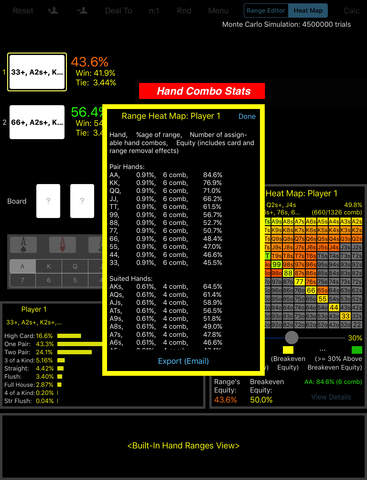Image resolution: width=367 pixels, height=480 pixels.
Task: Click the QQ row showing 71.0%
Action: click(166, 191)
